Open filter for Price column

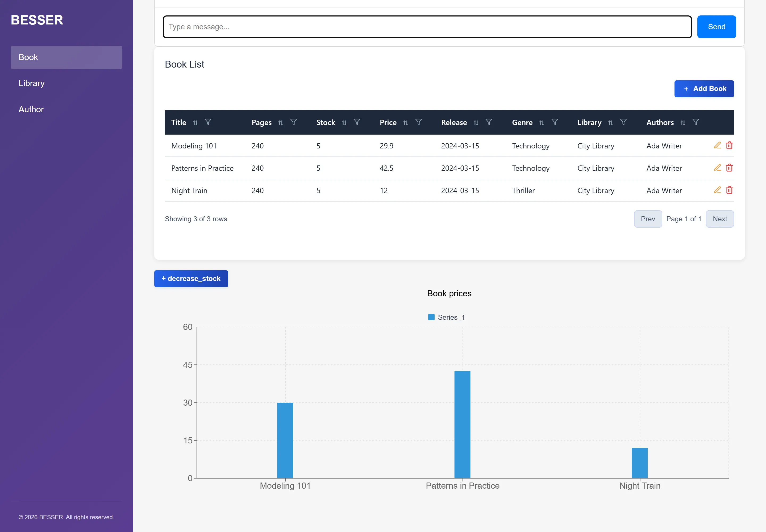(x=419, y=122)
